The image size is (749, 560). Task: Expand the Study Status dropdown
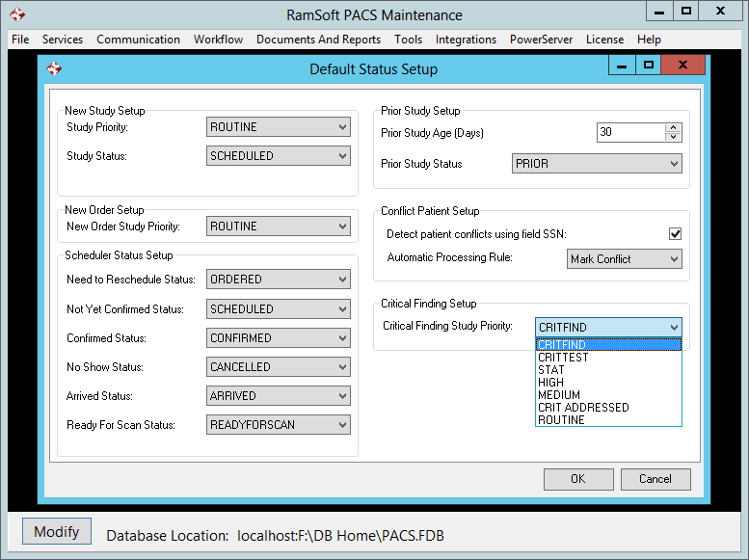(x=279, y=155)
